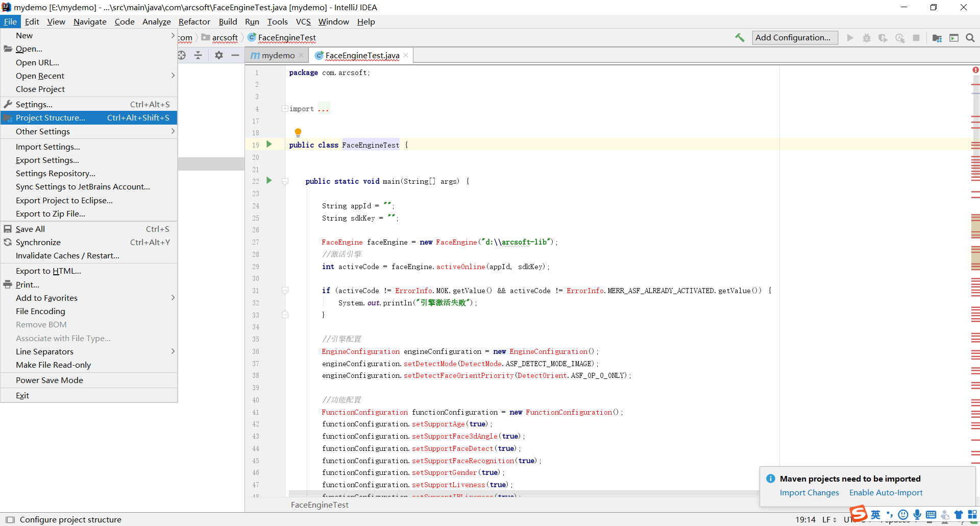Click the Add Configuration button
Viewport: 980px width, 526px height.
coord(794,38)
